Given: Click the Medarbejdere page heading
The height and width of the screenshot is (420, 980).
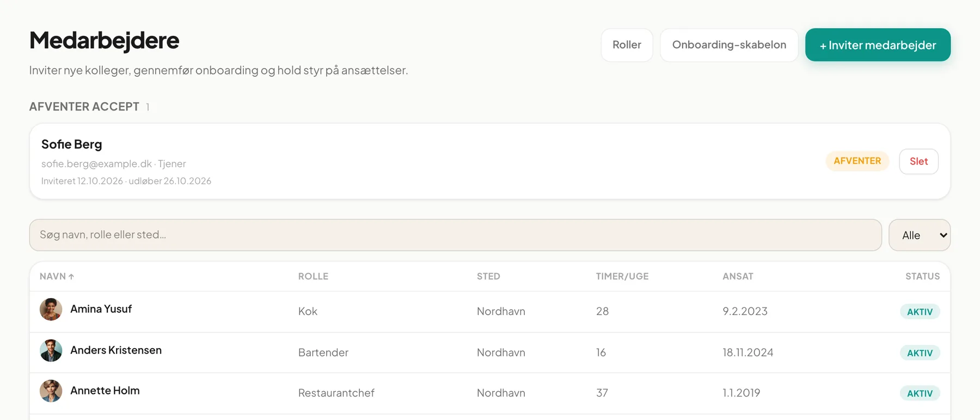Looking at the screenshot, I should [x=104, y=40].
